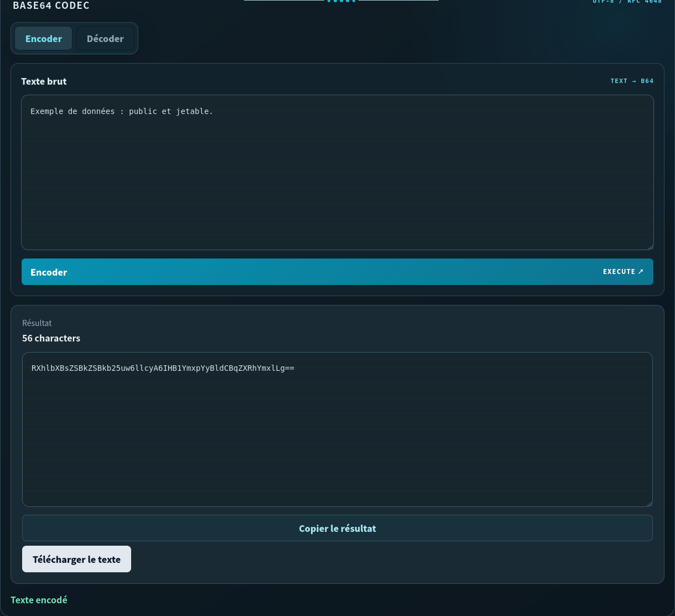The width and height of the screenshot is (675, 616).
Task: Select the Encoder tab
Action: [44, 39]
